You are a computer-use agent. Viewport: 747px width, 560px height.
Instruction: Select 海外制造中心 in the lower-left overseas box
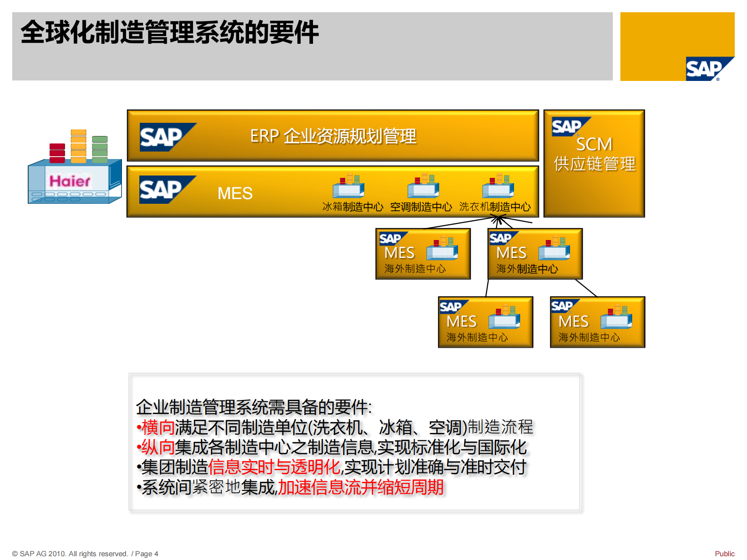pyautogui.click(x=477, y=337)
